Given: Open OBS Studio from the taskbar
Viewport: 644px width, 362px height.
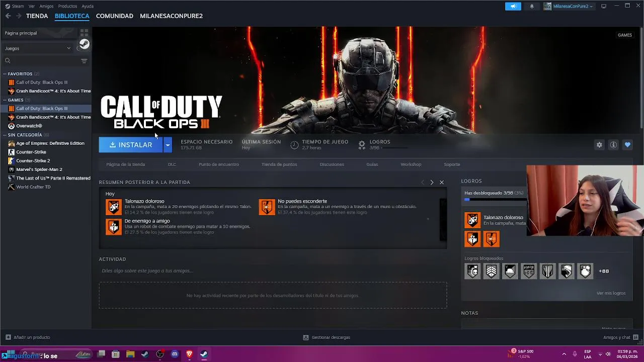Looking at the screenshot, I should pyautogui.click(x=160, y=354).
